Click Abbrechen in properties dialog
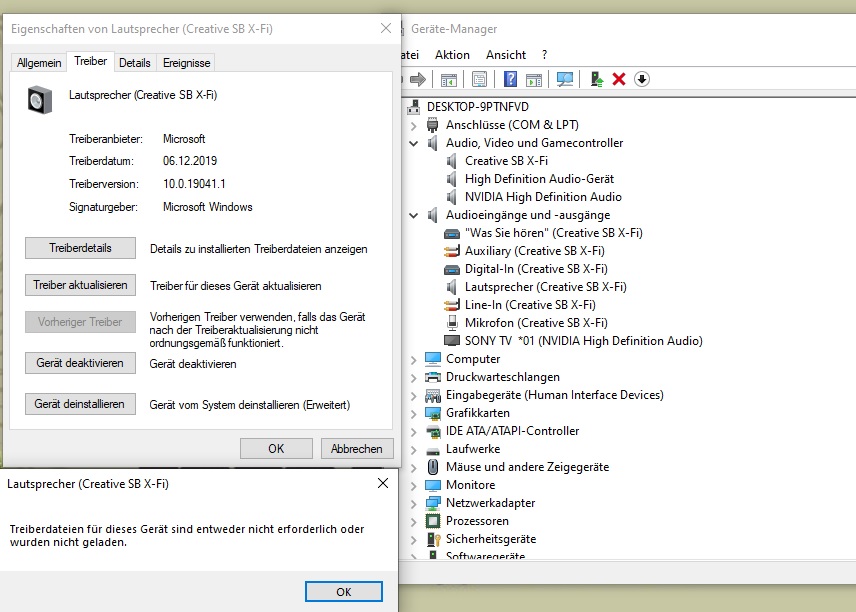This screenshot has width=856, height=612. (x=357, y=449)
